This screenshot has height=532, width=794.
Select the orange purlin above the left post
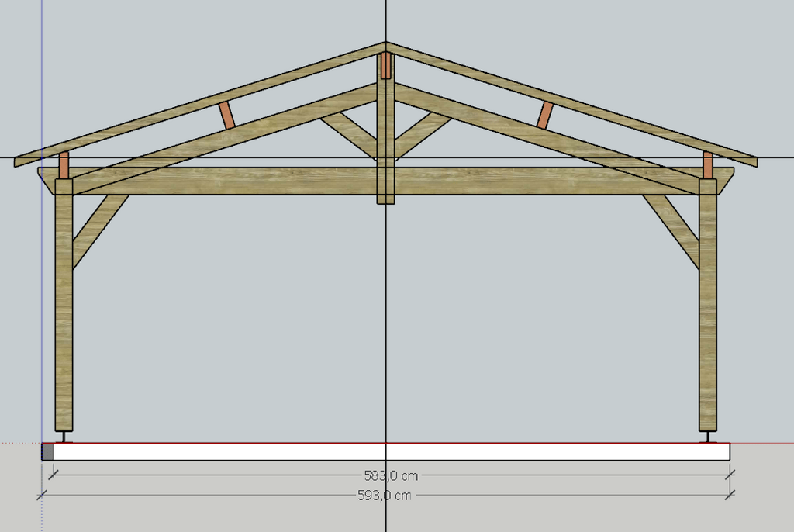[64, 165]
